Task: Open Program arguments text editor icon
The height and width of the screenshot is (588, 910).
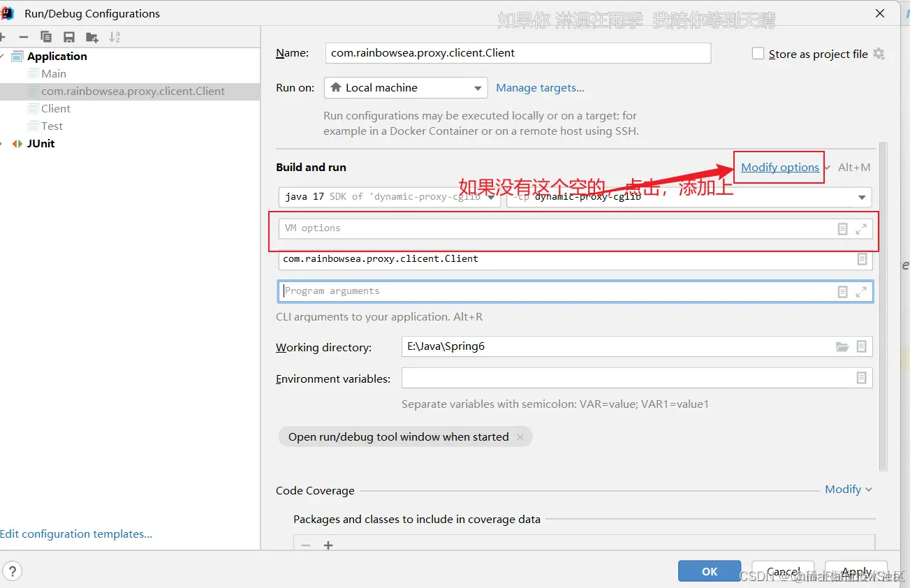Action: [843, 292]
